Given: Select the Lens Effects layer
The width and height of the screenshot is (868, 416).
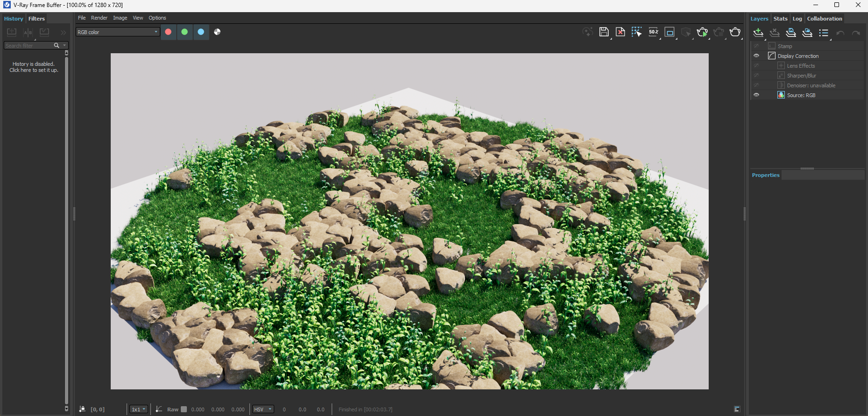Looking at the screenshot, I should (x=801, y=66).
